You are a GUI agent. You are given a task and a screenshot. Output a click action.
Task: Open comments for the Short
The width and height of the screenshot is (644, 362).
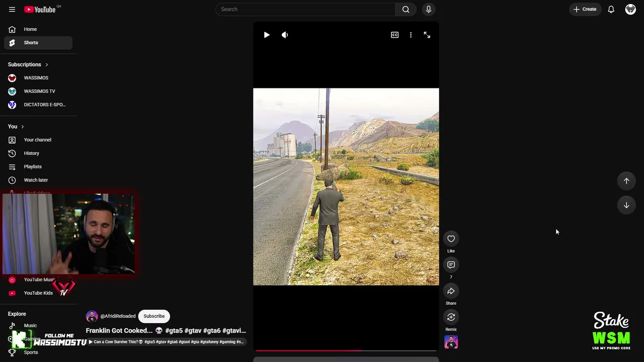[451, 265]
